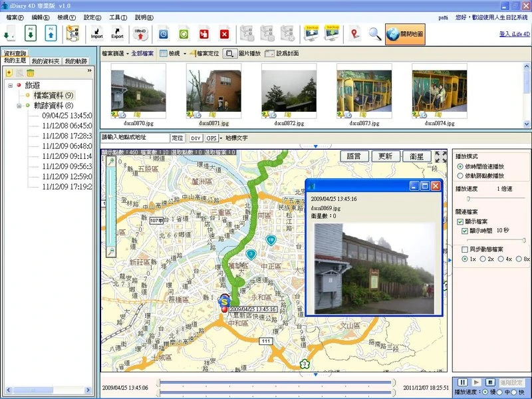Click the 衛星 satellite map button
532x399 pixels.
click(x=416, y=156)
